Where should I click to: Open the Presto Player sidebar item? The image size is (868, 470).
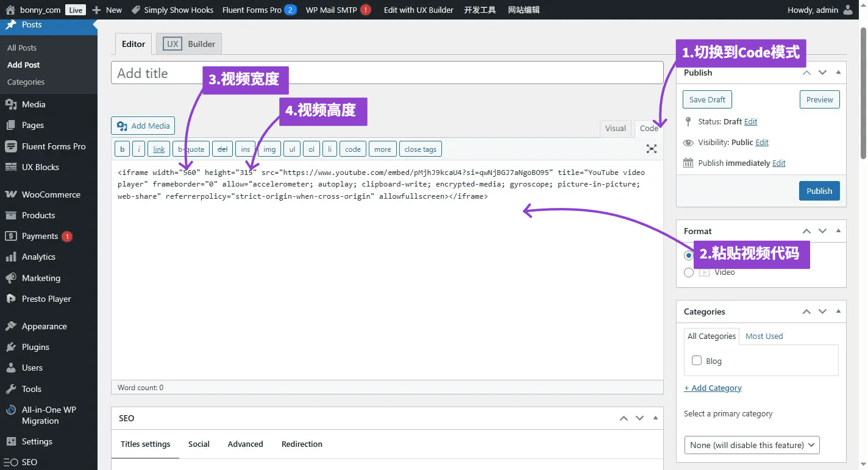(46, 299)
